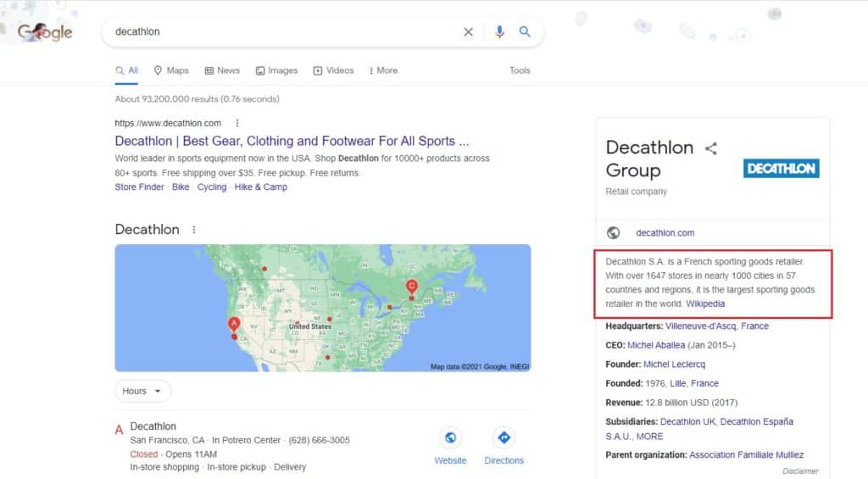Image resolution: width=868 pixels, height=479 pixels.
Task: Clear the search box with X icon
Action: [468, 32]
